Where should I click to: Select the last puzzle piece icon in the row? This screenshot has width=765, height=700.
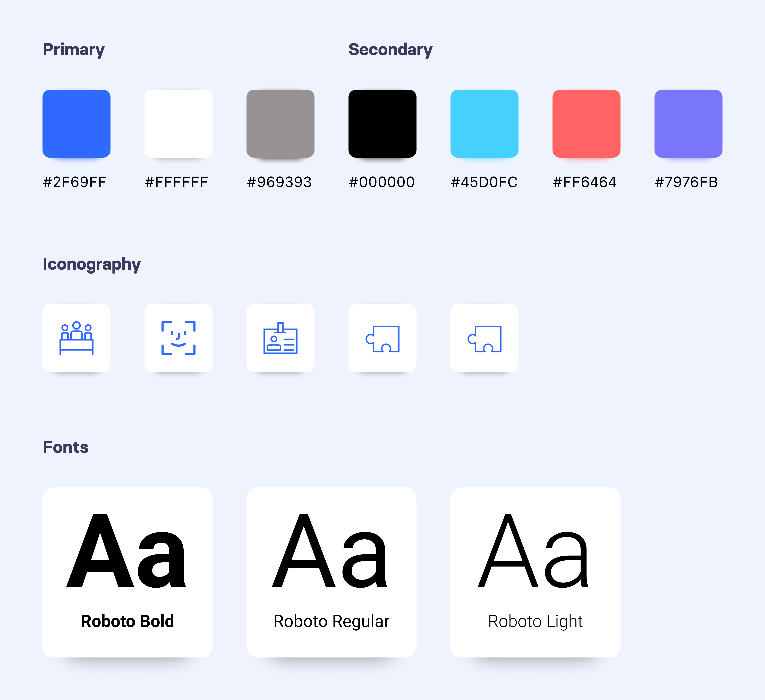pyautogui.click(x=485, y=338)
